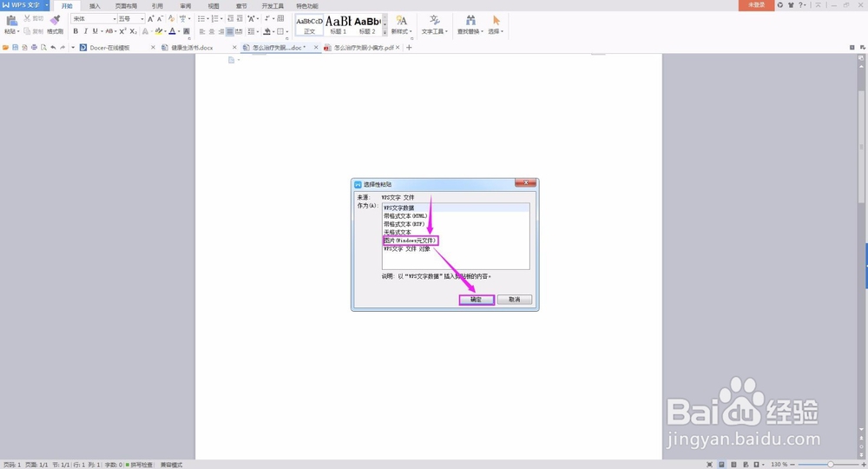Click the 未登录 login button
The height and width of the screenshot is (469, 868).
[x=756, y=5]
